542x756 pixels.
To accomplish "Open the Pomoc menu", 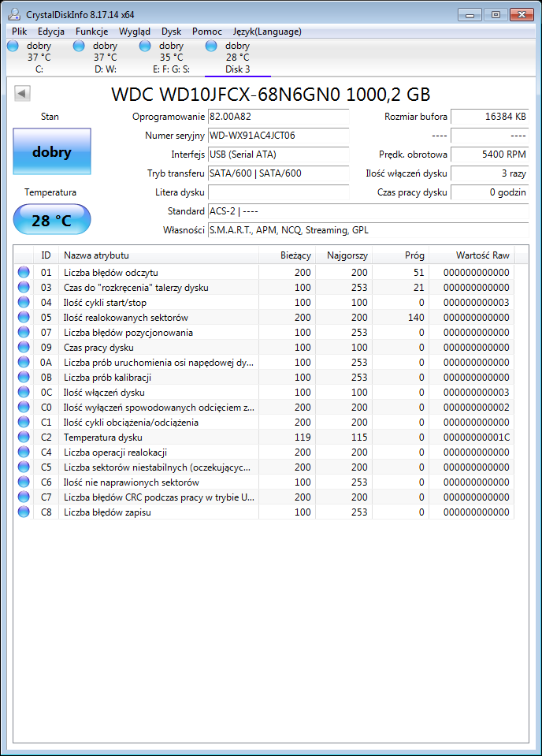I will pyautogui.click(x=207, y=32).
